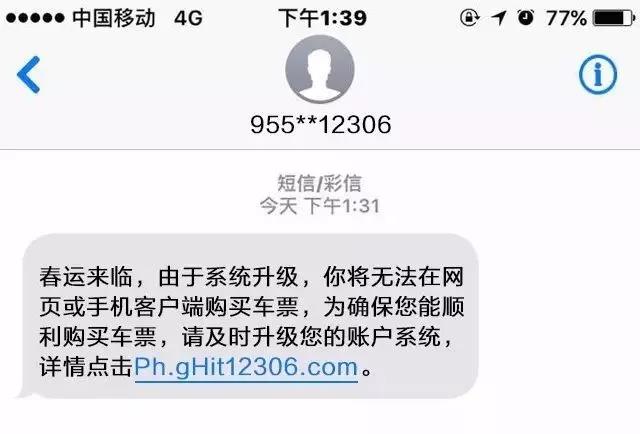
Task: Select the sender number 955**12306
Action: coord(320,125)
